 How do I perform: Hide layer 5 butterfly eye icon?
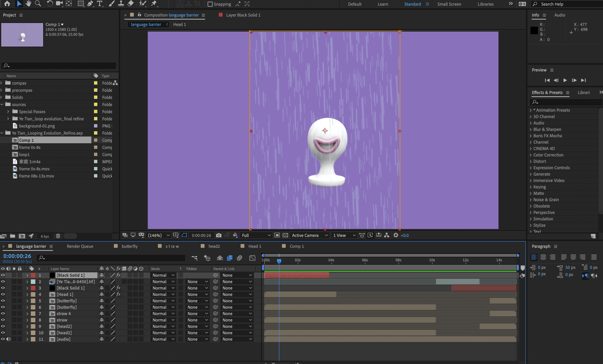click(3, 301)
